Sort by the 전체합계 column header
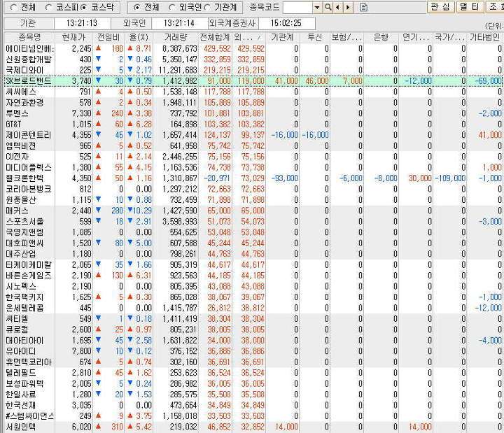The image size is (504, 433). pyautogui.click(x=215, y=37)
